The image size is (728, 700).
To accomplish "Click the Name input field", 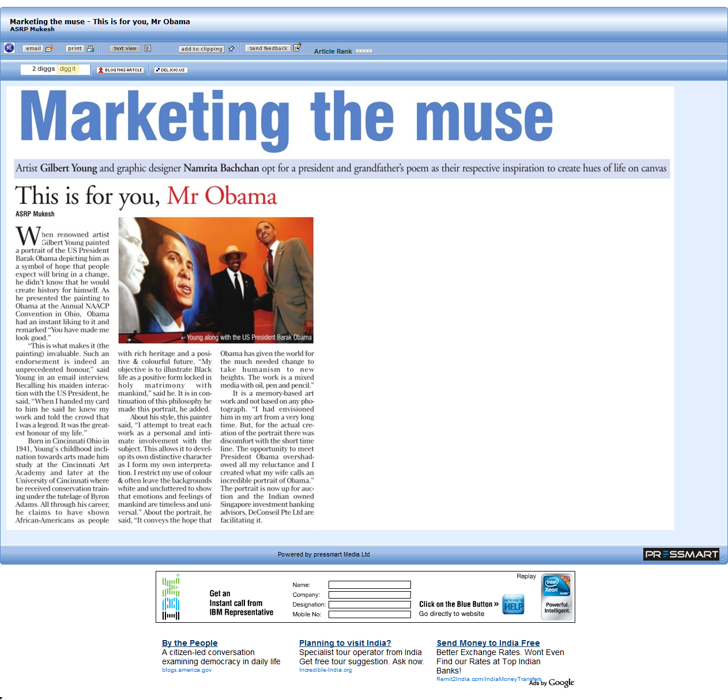I will click(369, 585).
